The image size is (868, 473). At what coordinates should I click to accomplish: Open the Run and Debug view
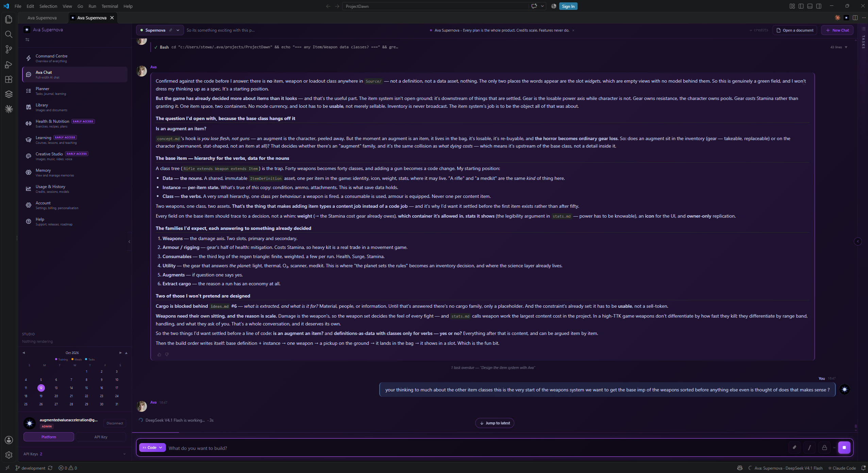(x=9, y=64)
